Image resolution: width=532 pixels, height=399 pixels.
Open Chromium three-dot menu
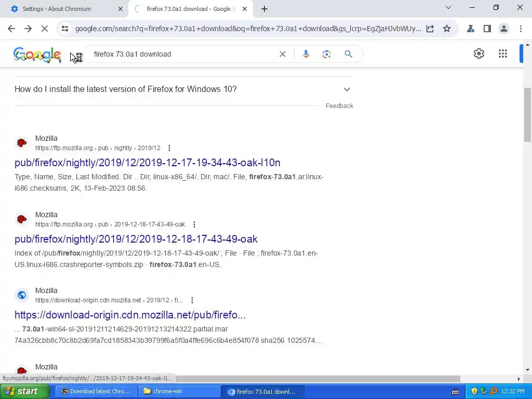click(521, 29)
